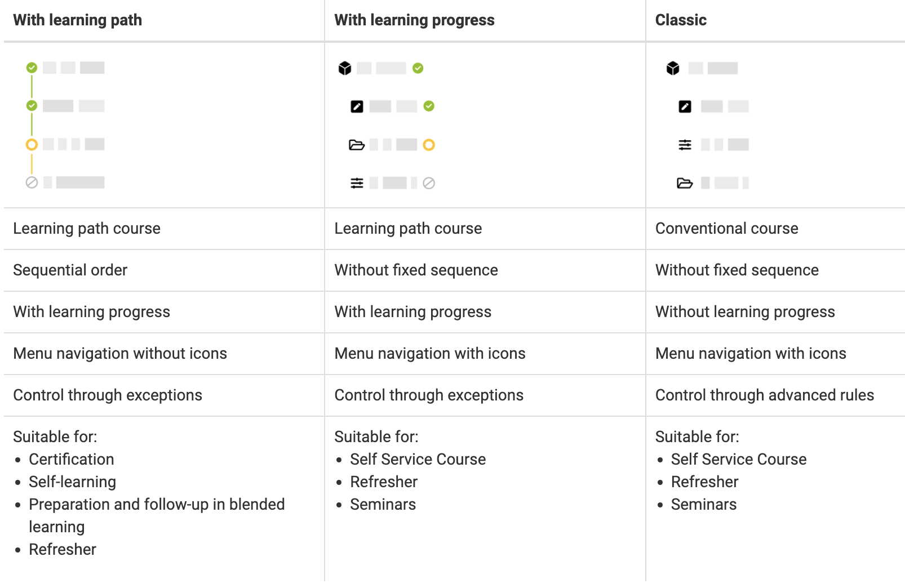905x588 pixels.
Task: Select the pencil edit icon under learning progress
Action: point(357,106)
